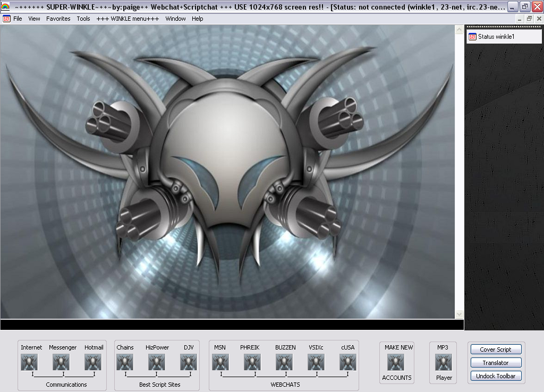The height and width of the screenshot is (392, 544).
Task: Click the black command input line
Action: pyautogui.click(x=232, y=325)
